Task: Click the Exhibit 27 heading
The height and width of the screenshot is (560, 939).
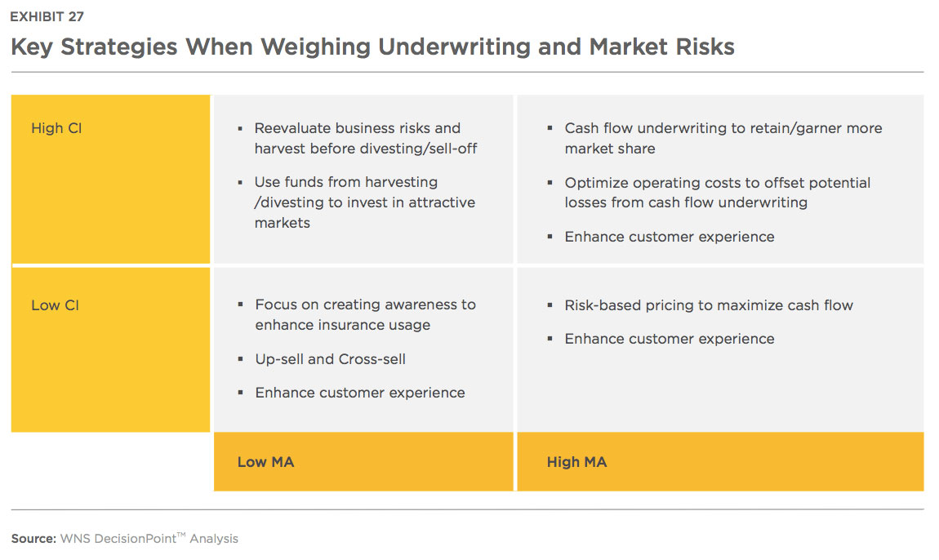Action: [47, 17]
